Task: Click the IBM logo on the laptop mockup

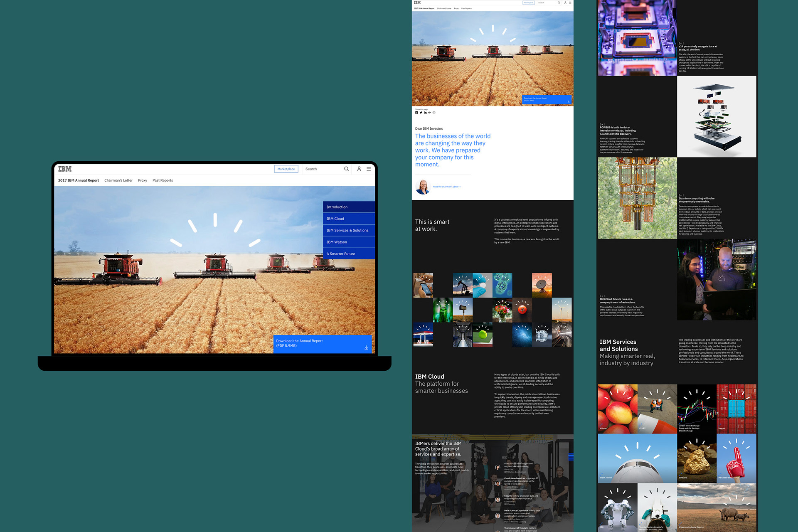Action: (x=65, y=169)
